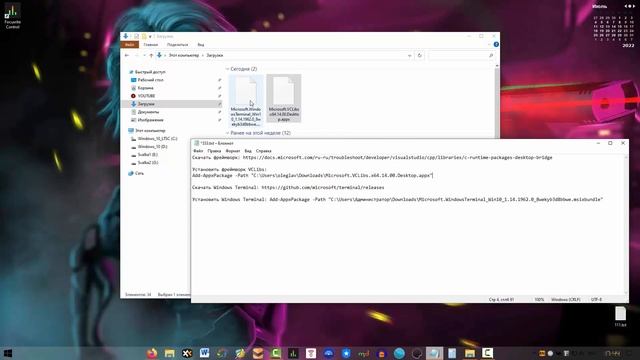Open the Файл menu in Notepad
The width and height of the screenshot is (640, 360).
(198, 151)
